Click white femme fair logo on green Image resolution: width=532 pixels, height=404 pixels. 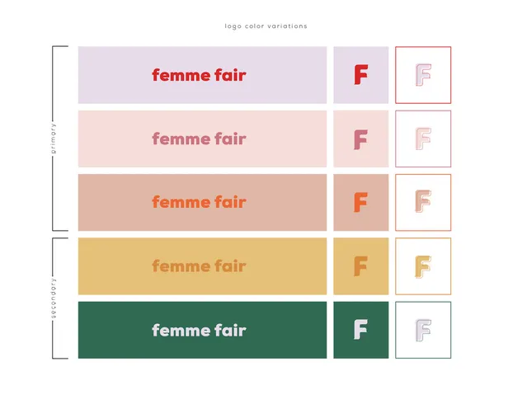tap(199, 330)
